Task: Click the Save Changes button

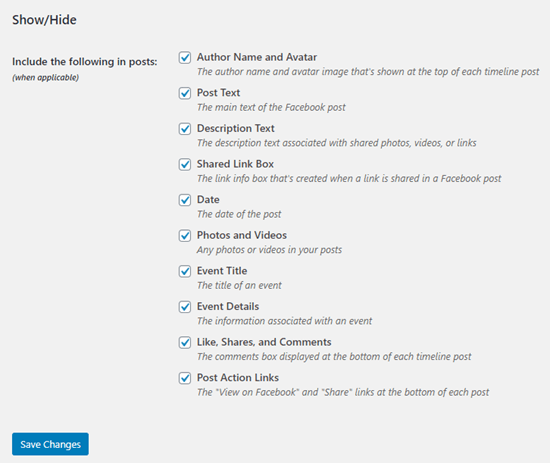Action: tap(50, 444)
